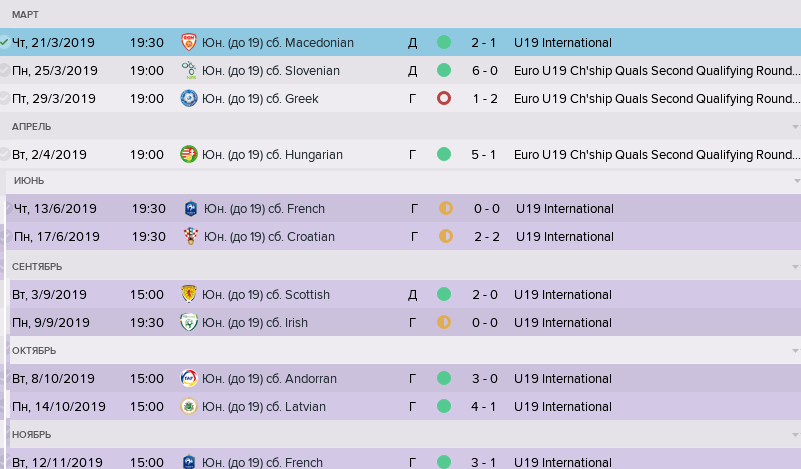Click the Latvian U19 team badge
801x469 pixels.
click(188, 407)
